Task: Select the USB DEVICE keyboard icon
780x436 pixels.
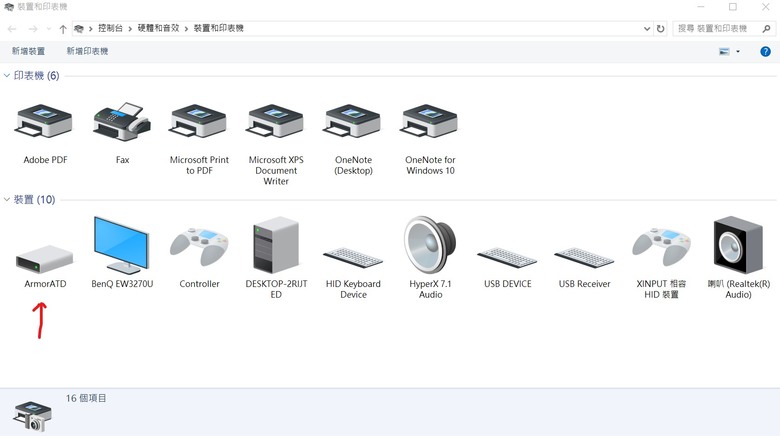Action: tap(507, 257)
